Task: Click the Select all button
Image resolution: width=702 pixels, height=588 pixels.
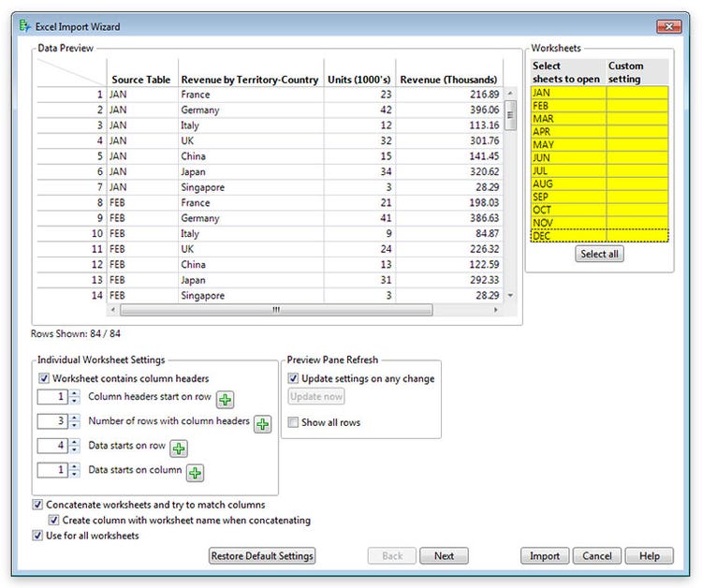Action: tap(599, 255)
